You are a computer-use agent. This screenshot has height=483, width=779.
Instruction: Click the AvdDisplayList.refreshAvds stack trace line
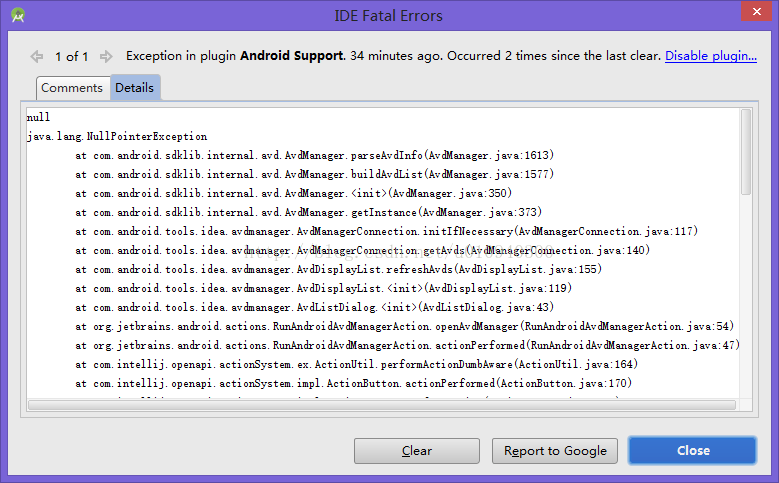click(338, 269)
